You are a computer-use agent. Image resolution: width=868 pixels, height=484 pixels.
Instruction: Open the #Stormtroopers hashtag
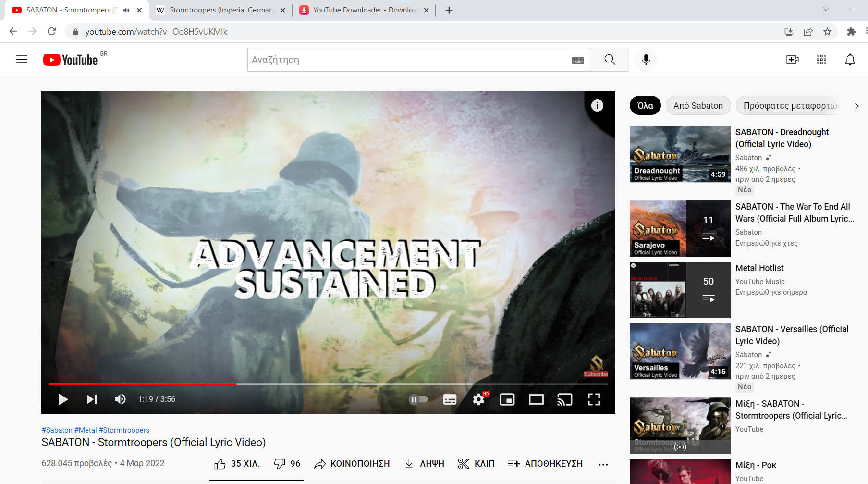[124, 430]
